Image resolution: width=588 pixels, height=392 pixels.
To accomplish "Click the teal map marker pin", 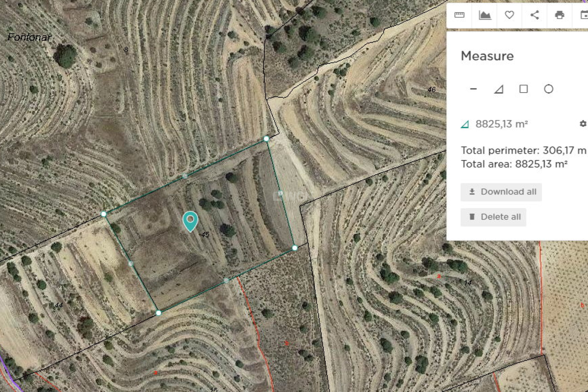I will click(190, 221).
